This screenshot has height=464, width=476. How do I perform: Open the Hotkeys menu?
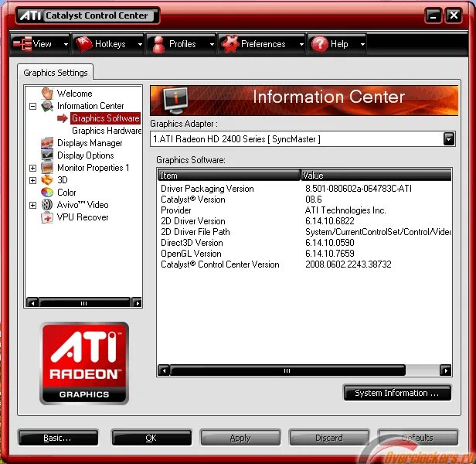tap(108, 44)
